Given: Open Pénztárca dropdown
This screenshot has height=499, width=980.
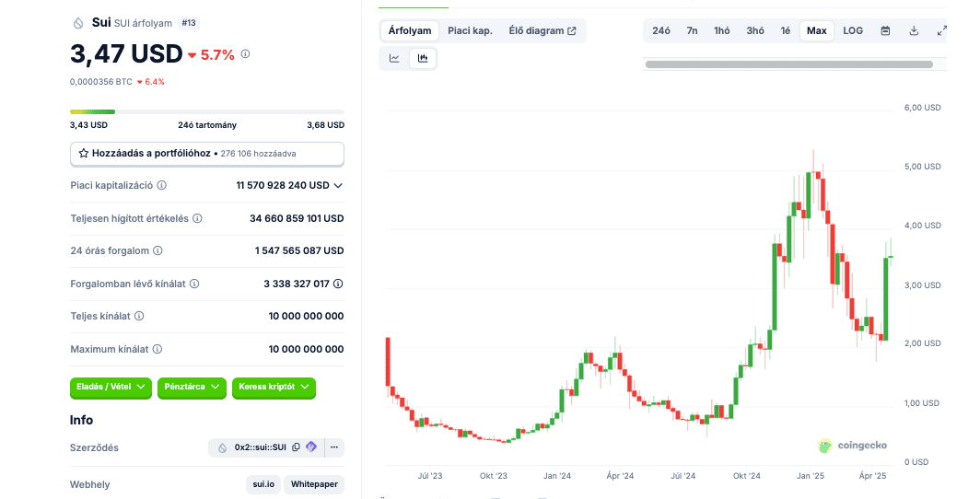Looking at the screenshot, I should click(x=192, y=388).
